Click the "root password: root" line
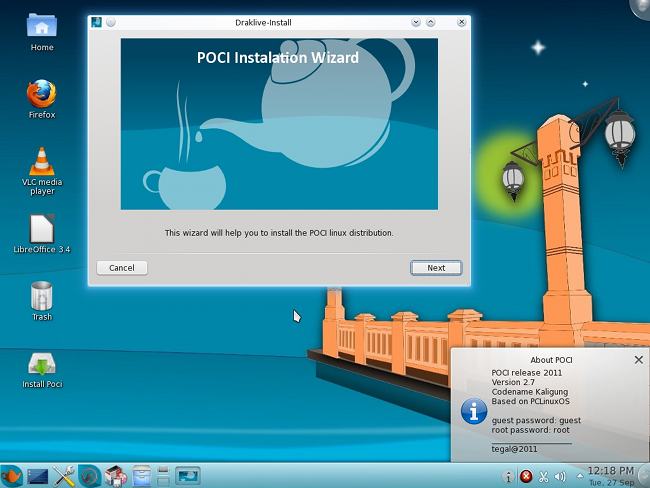 pyautogui.click(x=531, y=430)
